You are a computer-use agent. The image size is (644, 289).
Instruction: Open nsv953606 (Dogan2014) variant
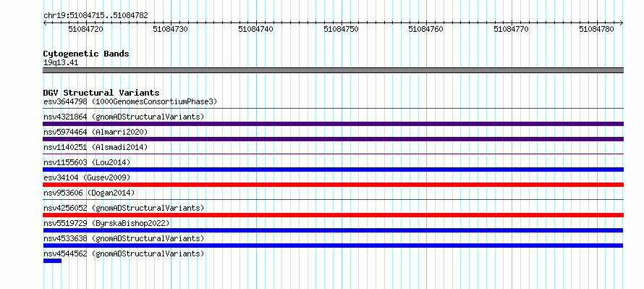tap(89, 193)
